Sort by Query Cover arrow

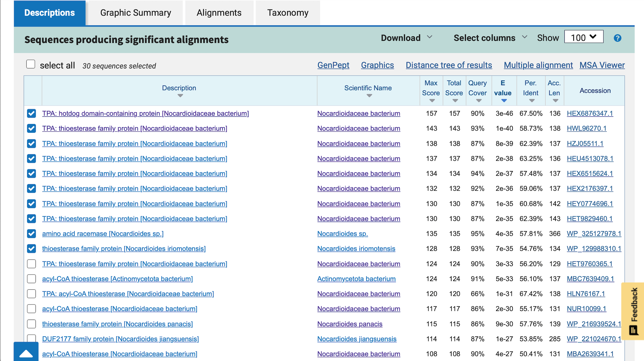(479, 101)
